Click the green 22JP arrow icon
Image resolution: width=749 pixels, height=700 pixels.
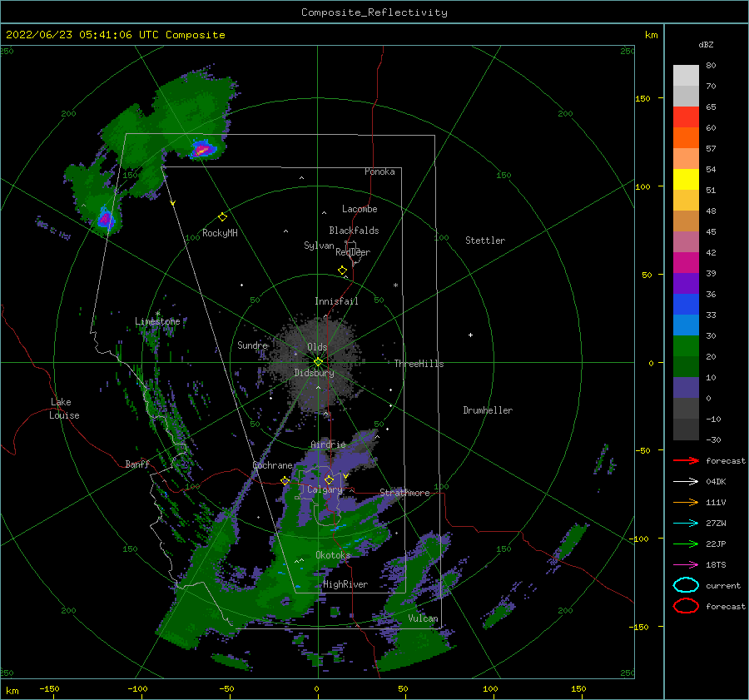pyautogui.click(x=686, y=544)
